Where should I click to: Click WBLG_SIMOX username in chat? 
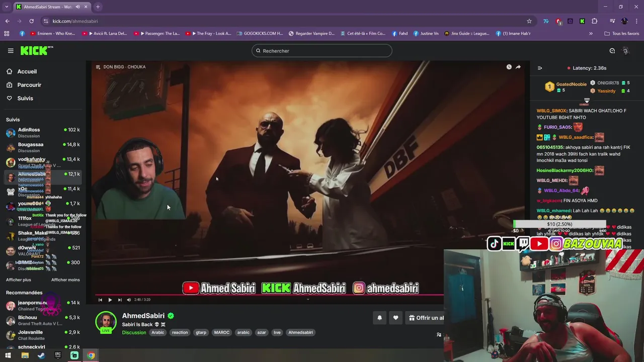pyautogui.click(x=551, y=111)
